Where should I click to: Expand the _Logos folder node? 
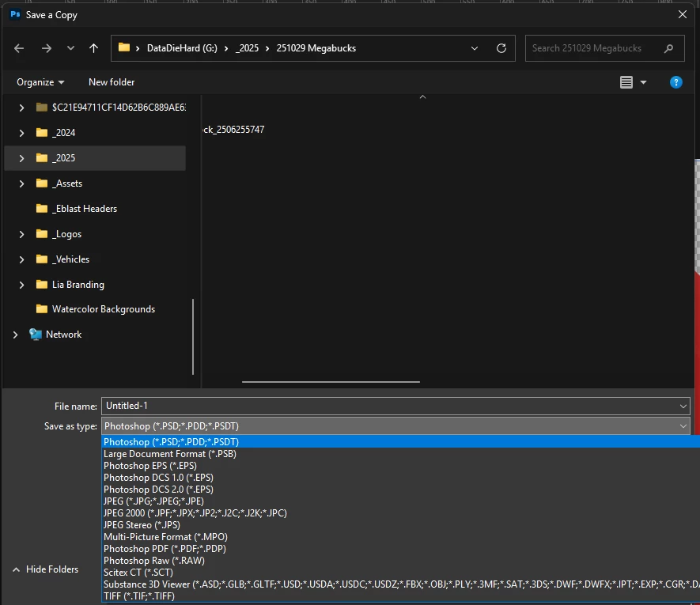[21, 234]
